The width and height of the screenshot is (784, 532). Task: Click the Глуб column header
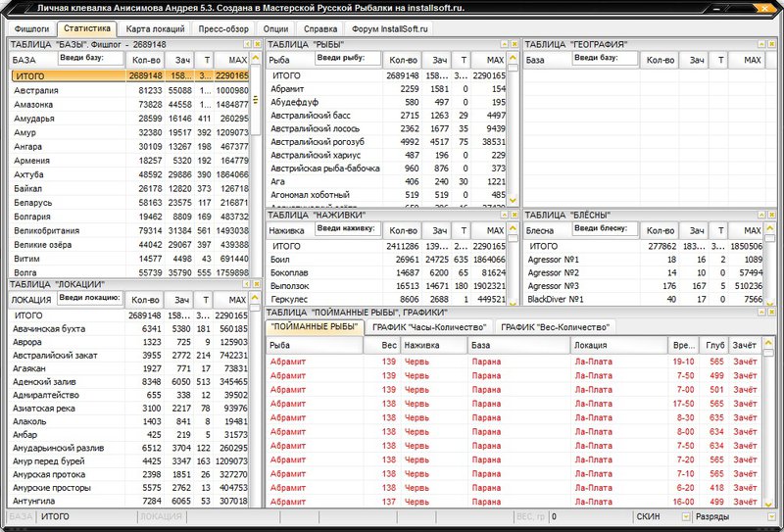pos(714,345)
